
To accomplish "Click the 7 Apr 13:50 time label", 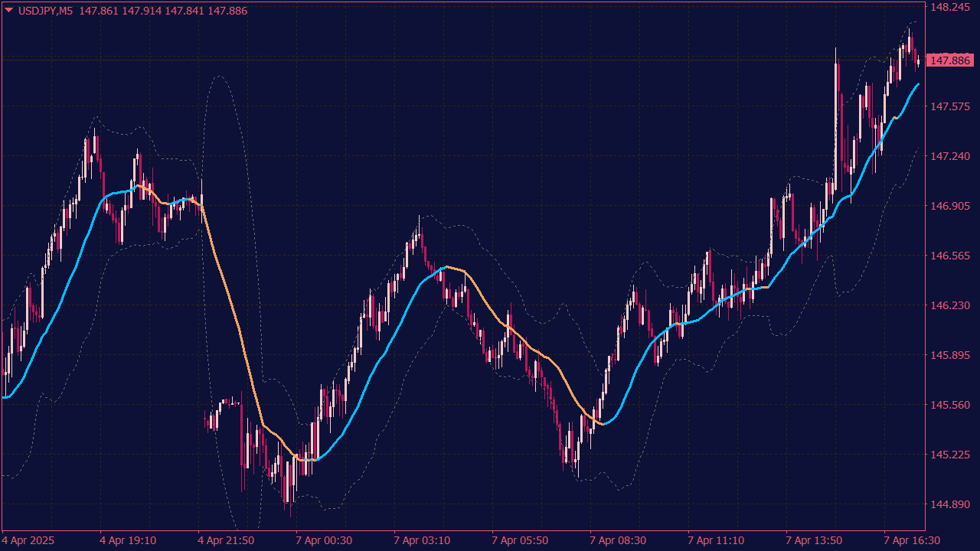I will coord(814,540).
